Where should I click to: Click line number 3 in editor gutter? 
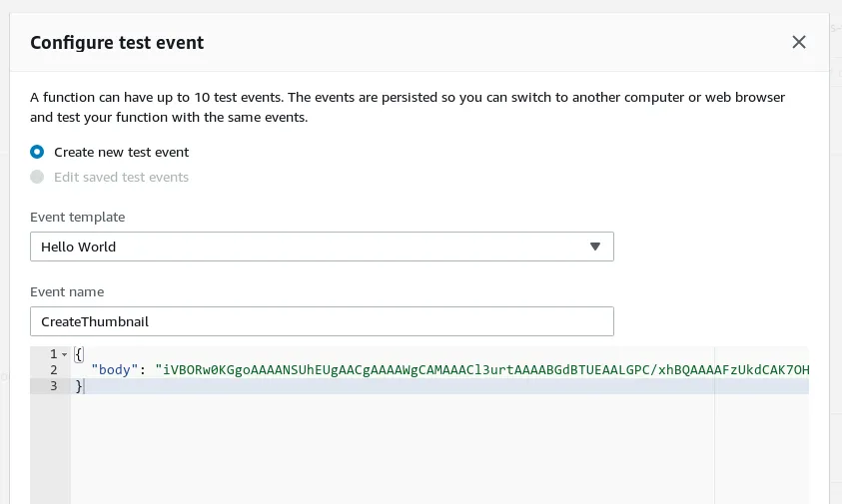click(53, 386)
